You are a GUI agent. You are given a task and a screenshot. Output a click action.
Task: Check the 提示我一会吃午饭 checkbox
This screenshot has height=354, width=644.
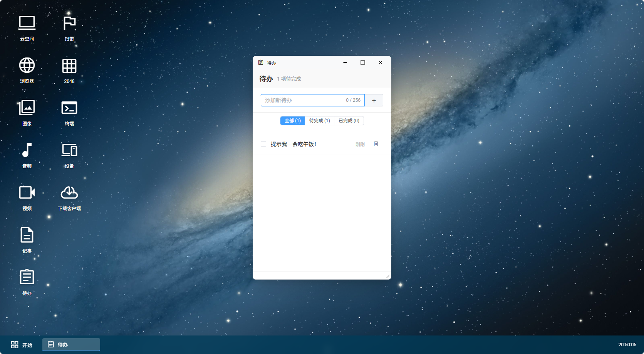click(x=263, y=144)
